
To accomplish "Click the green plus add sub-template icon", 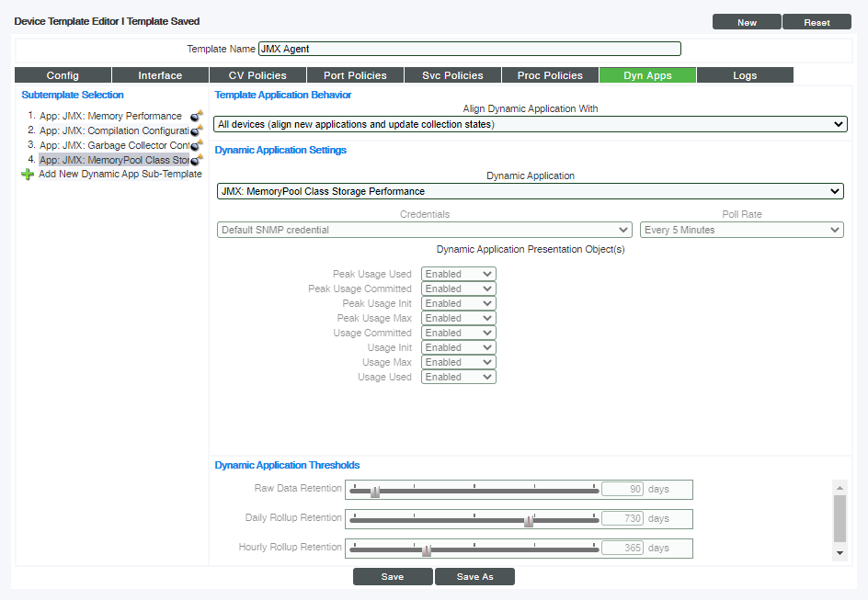I will (28, 175).
